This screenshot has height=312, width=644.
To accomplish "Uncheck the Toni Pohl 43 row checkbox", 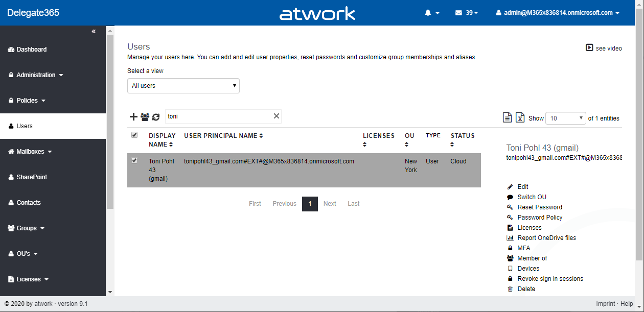I will click(x=134, y=160).
